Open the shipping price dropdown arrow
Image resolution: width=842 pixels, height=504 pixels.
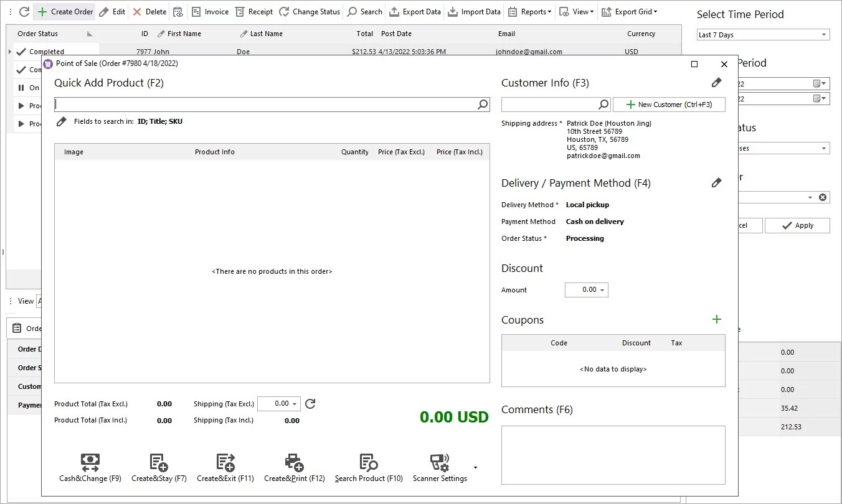click(x=295, y=403)
